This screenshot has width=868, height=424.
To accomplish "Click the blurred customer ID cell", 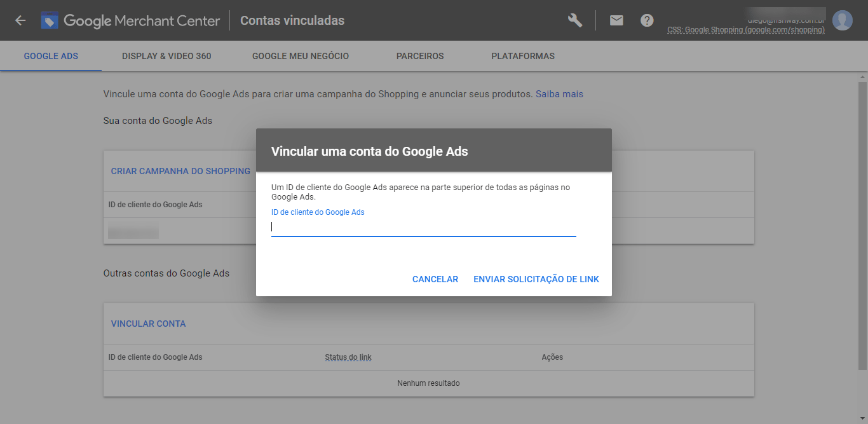I will pos(133,231).
